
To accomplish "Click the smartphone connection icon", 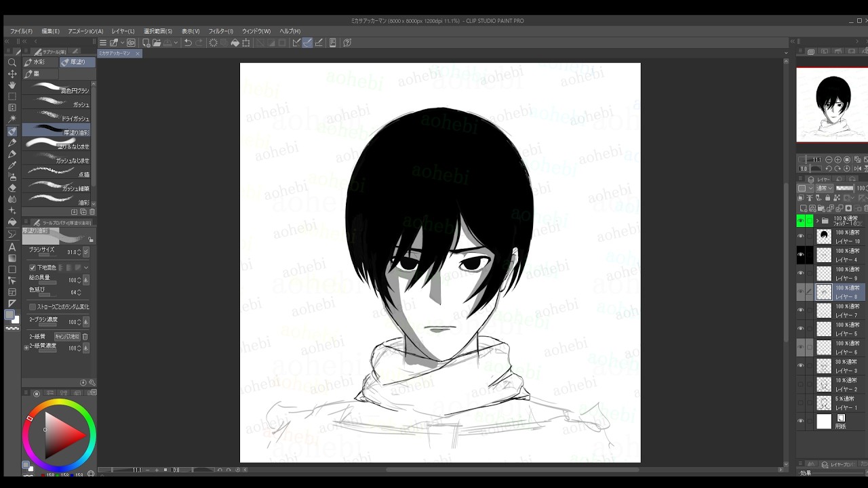I will (x=332, y=43).
